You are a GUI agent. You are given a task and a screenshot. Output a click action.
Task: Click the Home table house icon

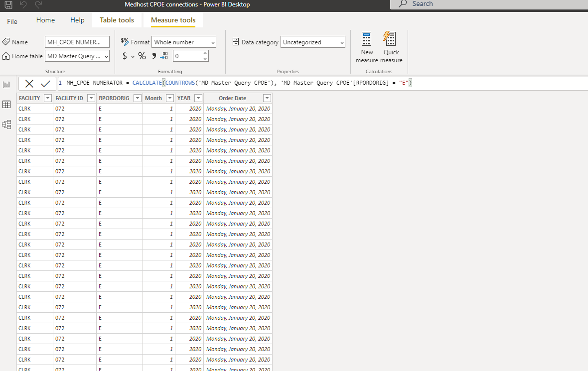click(6, 56)
